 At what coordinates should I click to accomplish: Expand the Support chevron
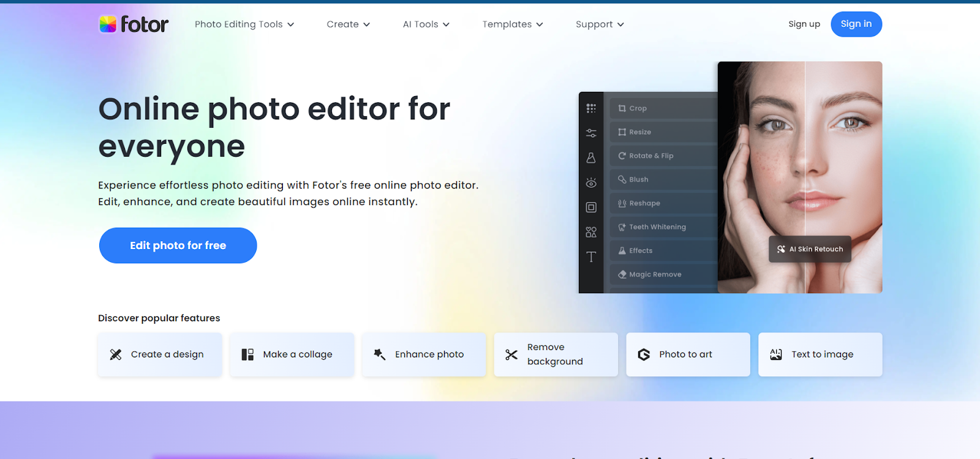[620, 24]
